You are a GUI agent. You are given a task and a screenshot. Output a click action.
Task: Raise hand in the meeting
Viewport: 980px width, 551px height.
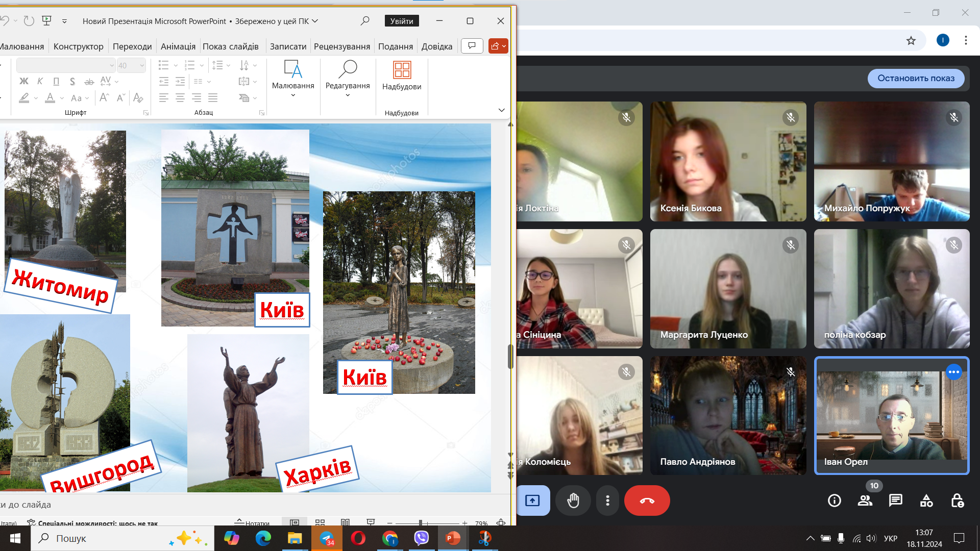click(x=573, y=500)
